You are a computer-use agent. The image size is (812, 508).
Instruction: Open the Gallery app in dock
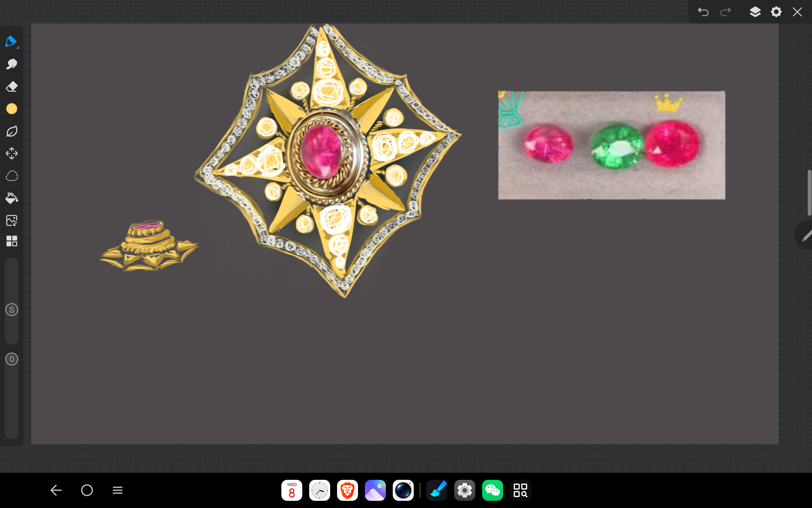tap(375, 490)
